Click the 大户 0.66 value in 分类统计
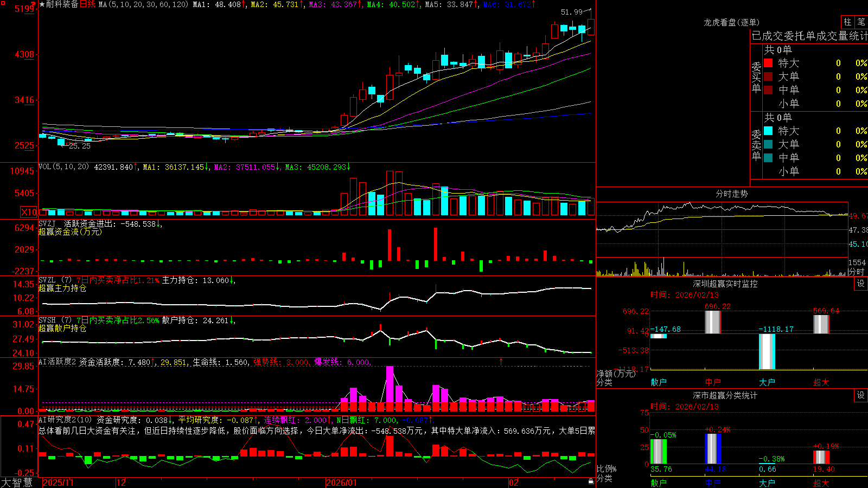Screen dimensions: 868x488 point(767,469)
